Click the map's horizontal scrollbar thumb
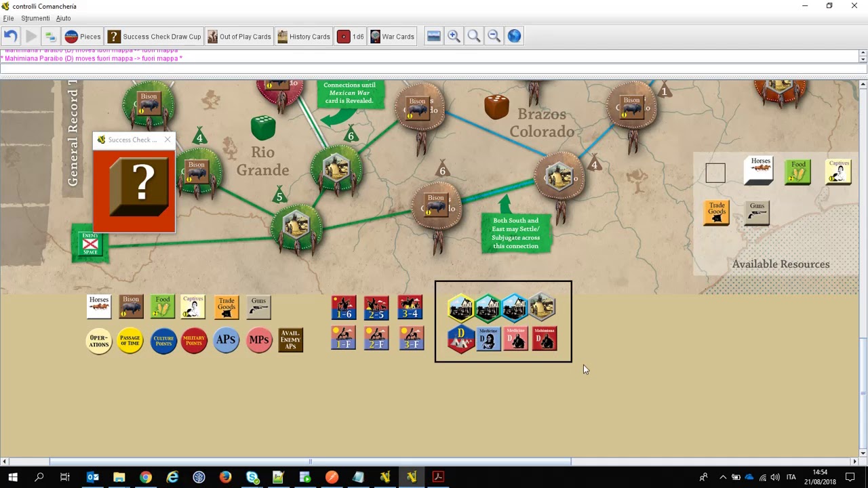This screenshot has height=488, width=868. pyautogui.click(x=310, y=462)
